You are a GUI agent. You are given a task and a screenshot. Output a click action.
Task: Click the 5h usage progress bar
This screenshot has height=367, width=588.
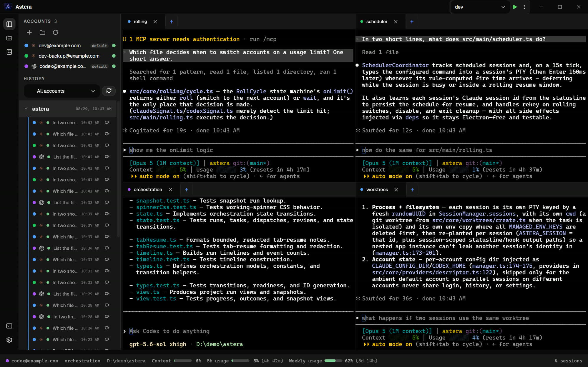(x=240, y=361)
